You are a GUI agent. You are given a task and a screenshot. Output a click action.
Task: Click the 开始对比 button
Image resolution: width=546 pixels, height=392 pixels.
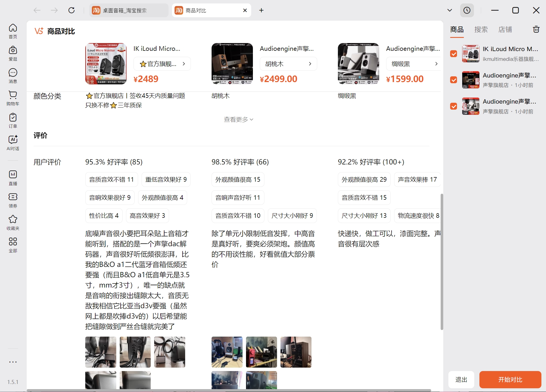(510, 379)
